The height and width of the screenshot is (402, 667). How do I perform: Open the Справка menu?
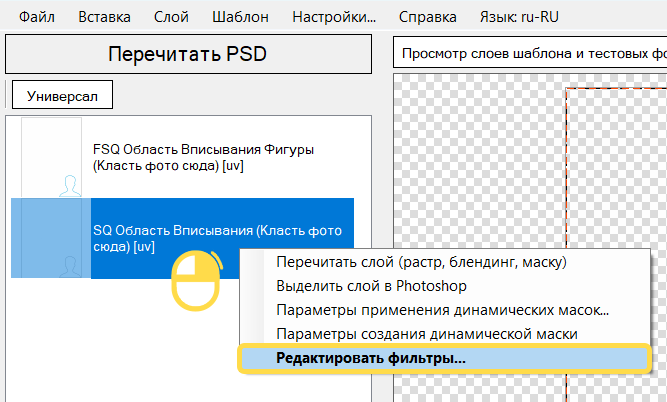tap(428, 17)
